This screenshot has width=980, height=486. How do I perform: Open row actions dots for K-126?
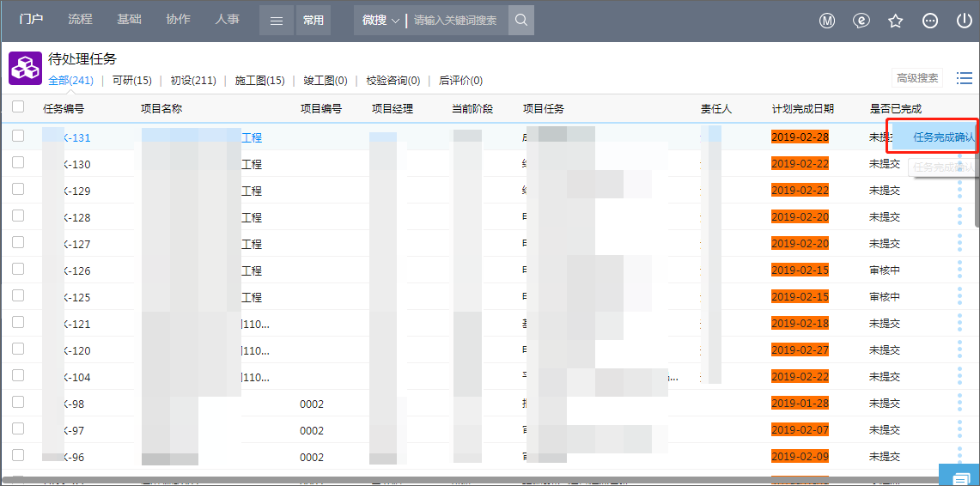960,270
